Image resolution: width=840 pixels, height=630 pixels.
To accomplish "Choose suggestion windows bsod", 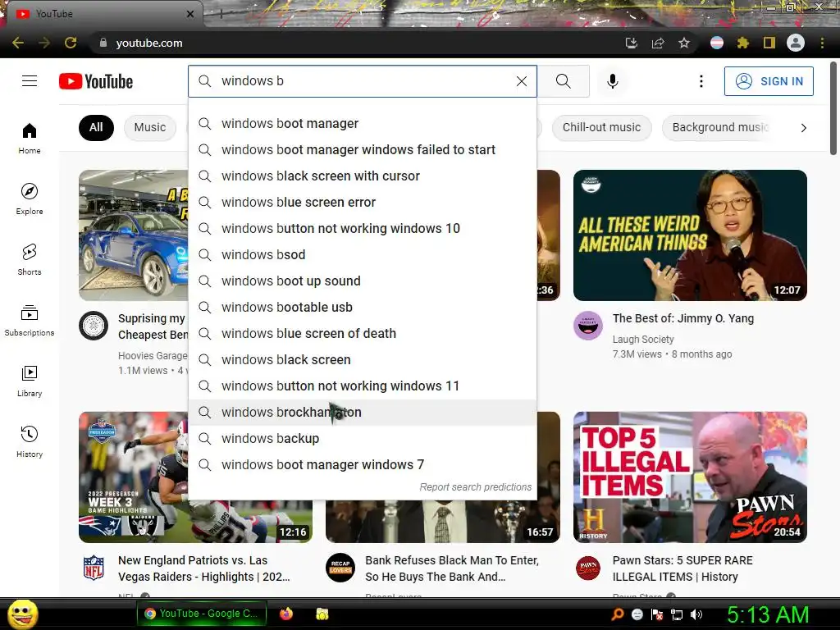I will 363,254.
